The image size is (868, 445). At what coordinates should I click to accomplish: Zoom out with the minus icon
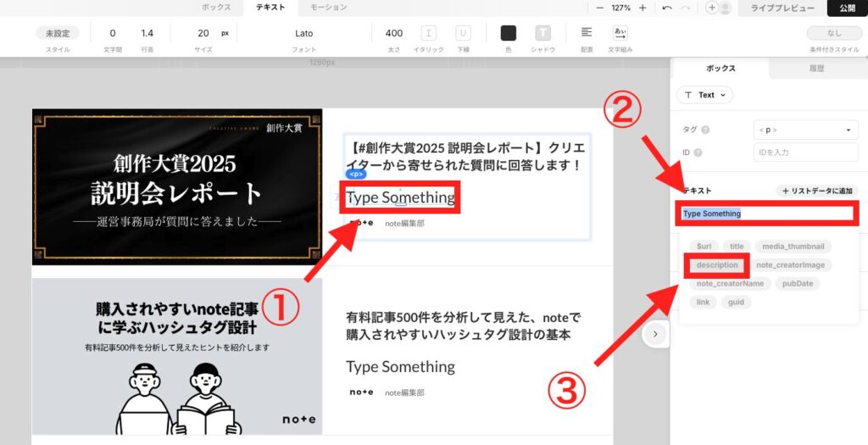tap(600, 8)
